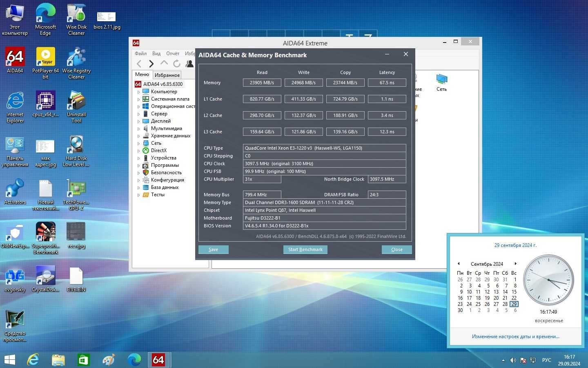Open the Microsoft Edge desktop shortcut

(45, 19)
